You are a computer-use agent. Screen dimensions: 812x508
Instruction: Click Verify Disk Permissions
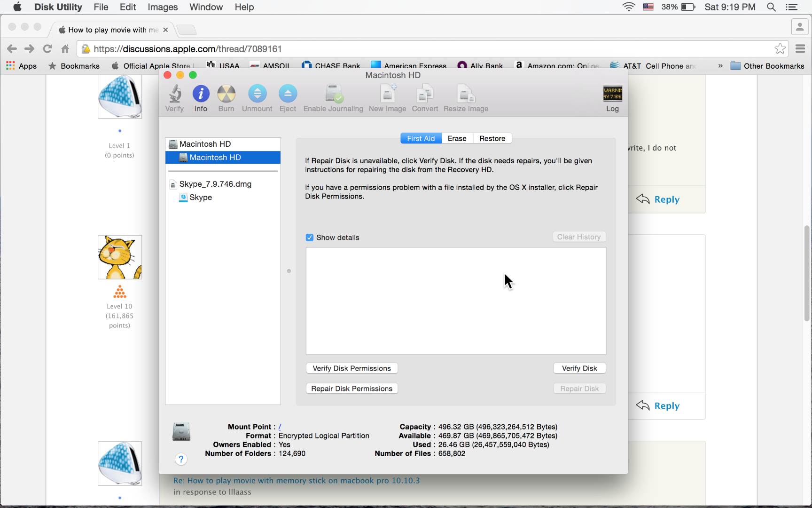(x=351, y=368)
